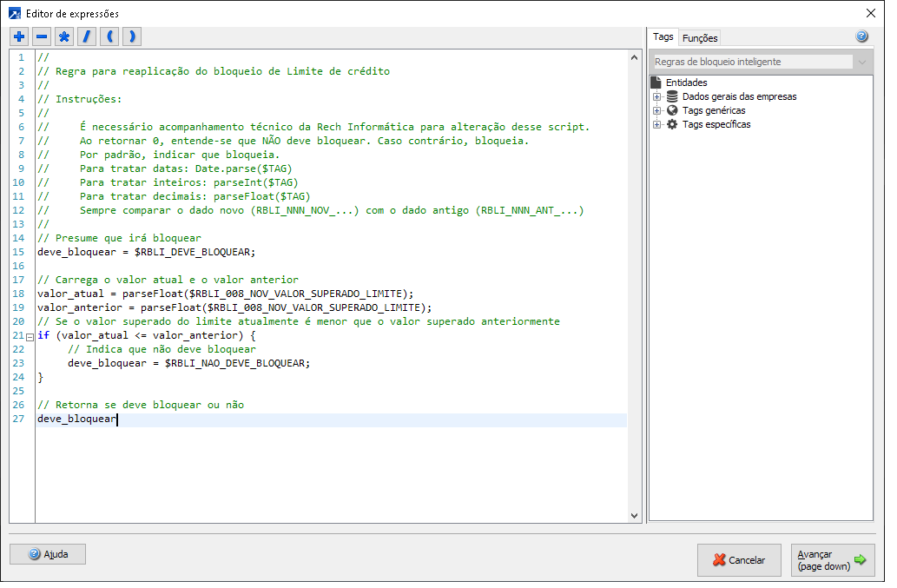
Task: Insert a closing parenthesis
Action: coord(131,36)
